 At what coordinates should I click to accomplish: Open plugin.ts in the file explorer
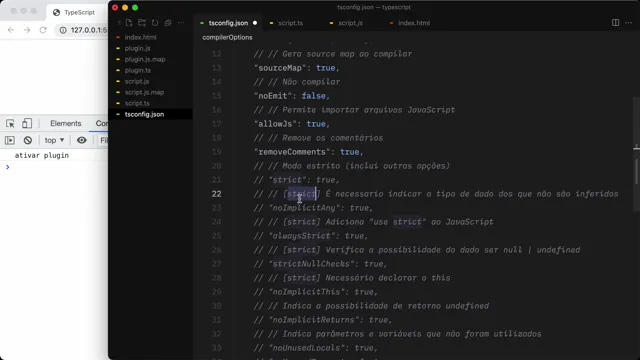point(138,70)
